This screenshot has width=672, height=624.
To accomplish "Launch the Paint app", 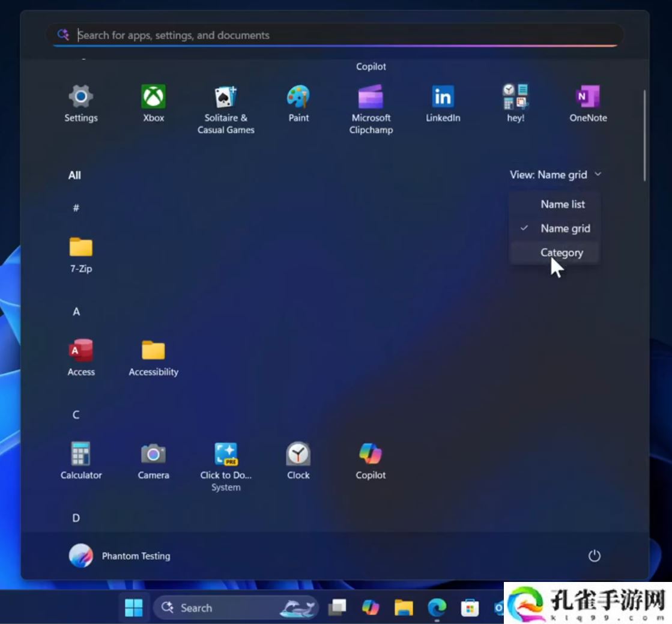I will pyautogui.click(x=298, y=104).
